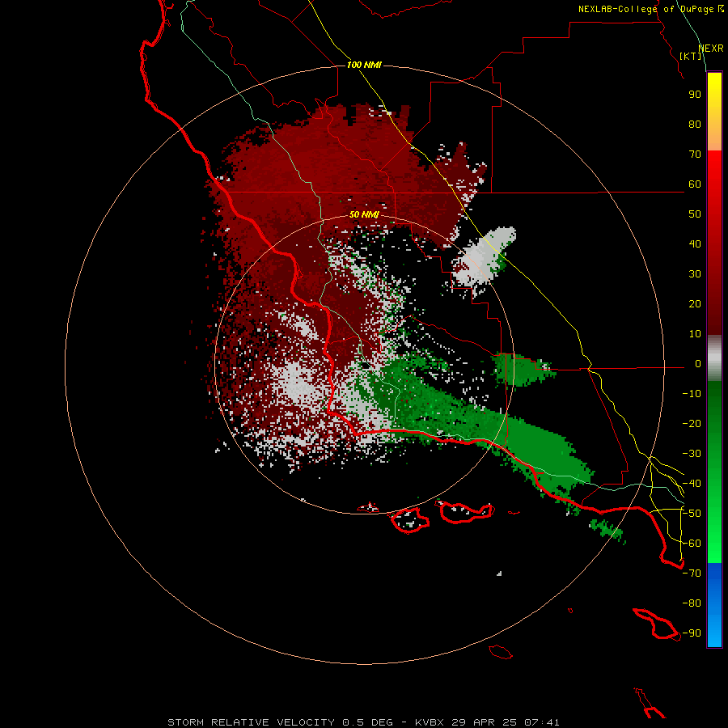Click the 80 value on velocity scale
Image resolution: width=728 pixels, height=728 pixels.
[x=695, y=125]
